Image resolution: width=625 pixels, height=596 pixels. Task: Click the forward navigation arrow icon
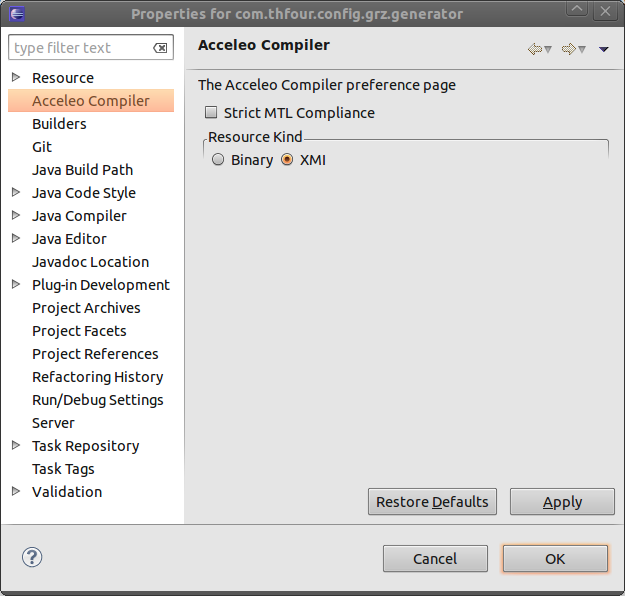[568, 49]
